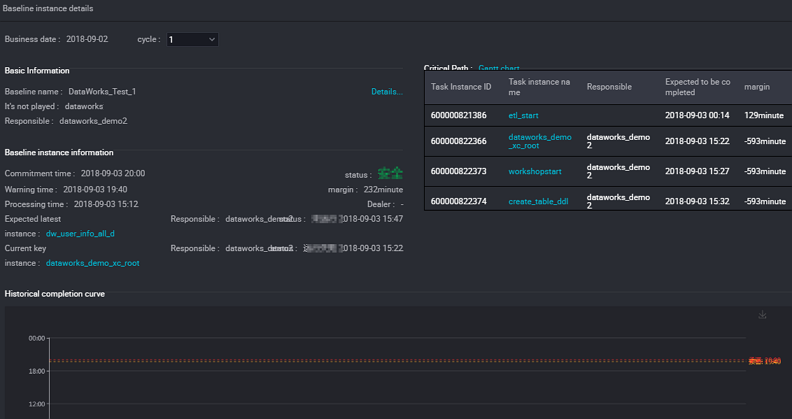Click the Responsible column header
This screenshot has width=792, height=419.
609,87
